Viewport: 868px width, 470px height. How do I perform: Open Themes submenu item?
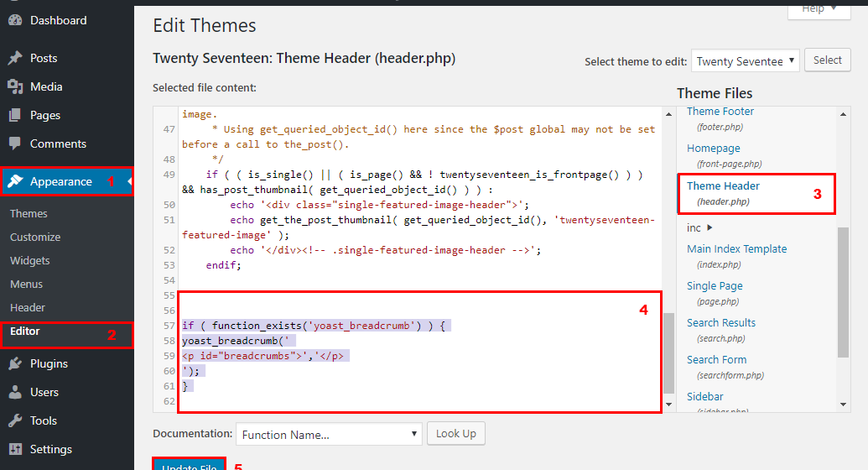(x=29, y=213)
